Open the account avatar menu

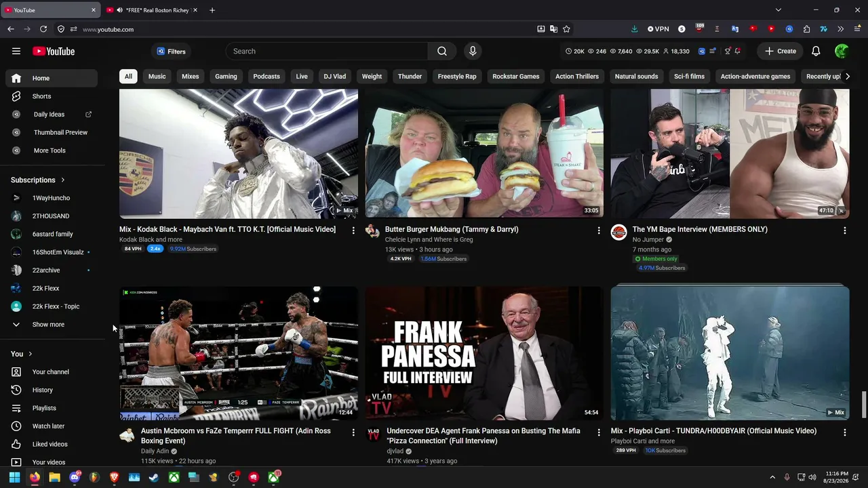click(842, 52)
